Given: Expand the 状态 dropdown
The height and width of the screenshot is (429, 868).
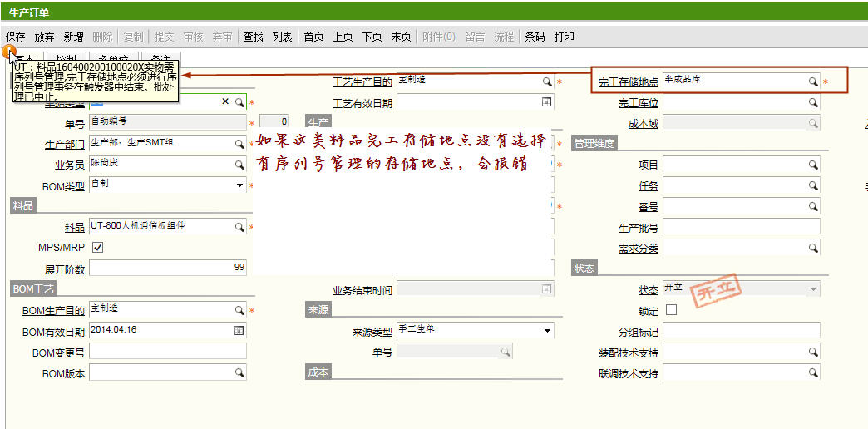Looking at the screenshot, I should 813,289.
